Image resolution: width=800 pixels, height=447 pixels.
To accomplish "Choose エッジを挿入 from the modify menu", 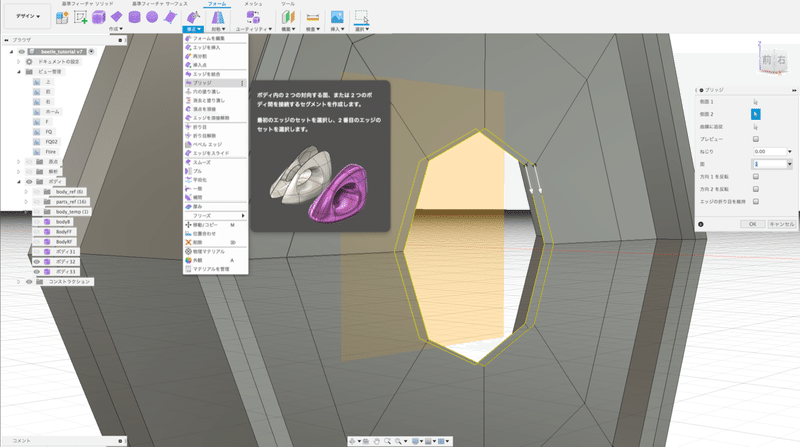I will click(215, 47).
